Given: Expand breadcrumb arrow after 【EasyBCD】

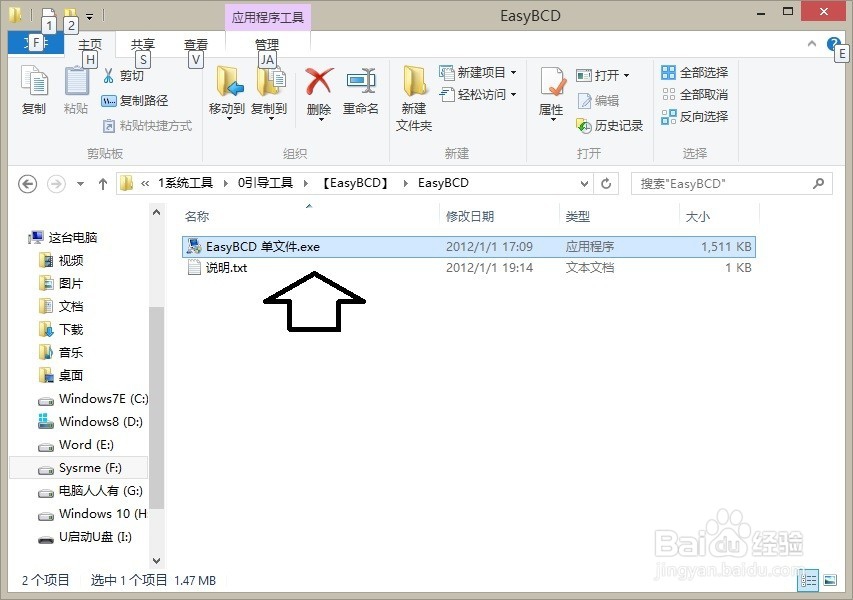Looking at the screenshot, I should (405, 183).
